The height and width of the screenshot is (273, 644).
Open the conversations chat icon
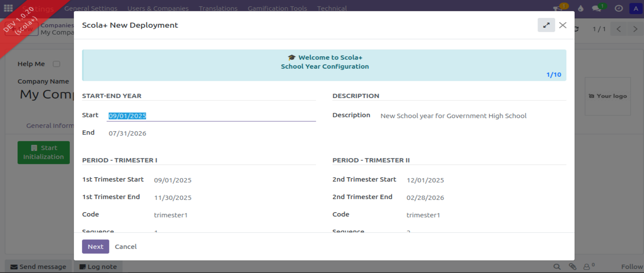597,8
